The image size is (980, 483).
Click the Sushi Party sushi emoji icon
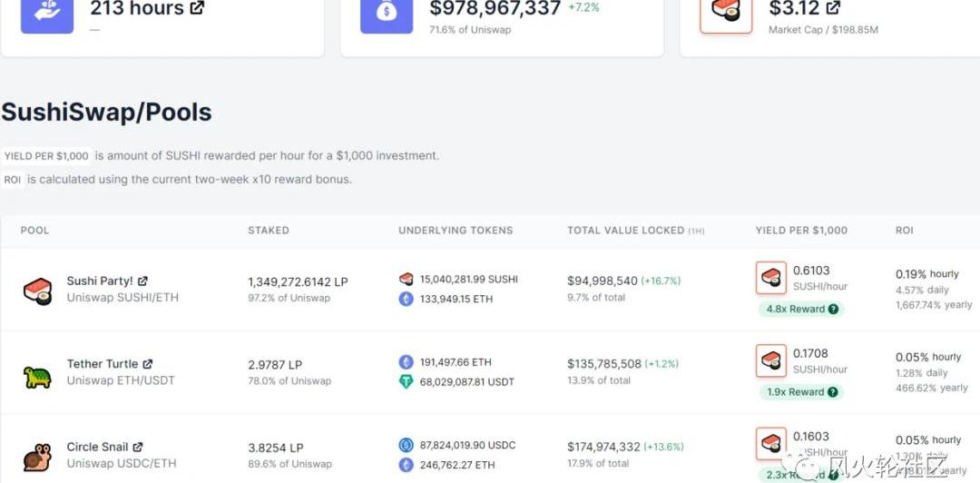coord(37,291)
